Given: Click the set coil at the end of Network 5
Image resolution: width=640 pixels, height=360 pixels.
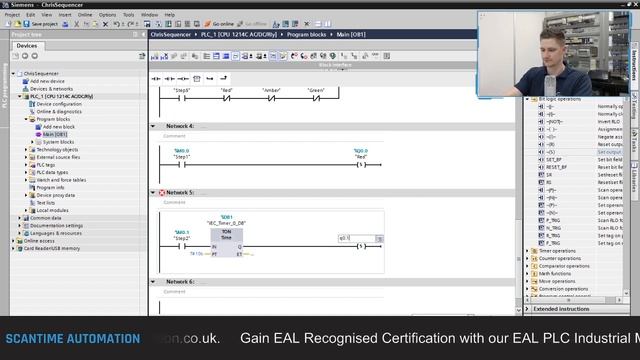Looking at the screenshot, I should (x=361, y=246).
